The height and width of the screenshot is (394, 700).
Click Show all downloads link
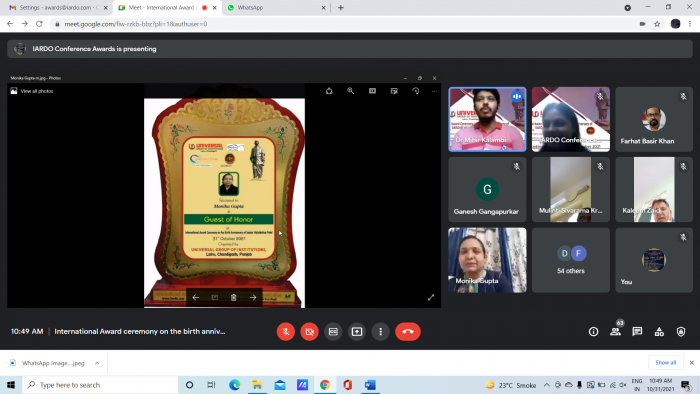click(x=665, y=362)
